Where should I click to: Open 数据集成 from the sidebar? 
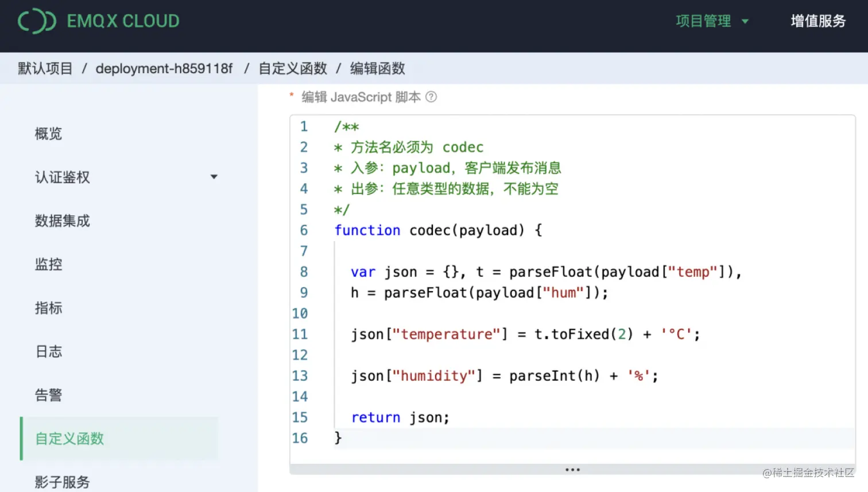[63, 221]
